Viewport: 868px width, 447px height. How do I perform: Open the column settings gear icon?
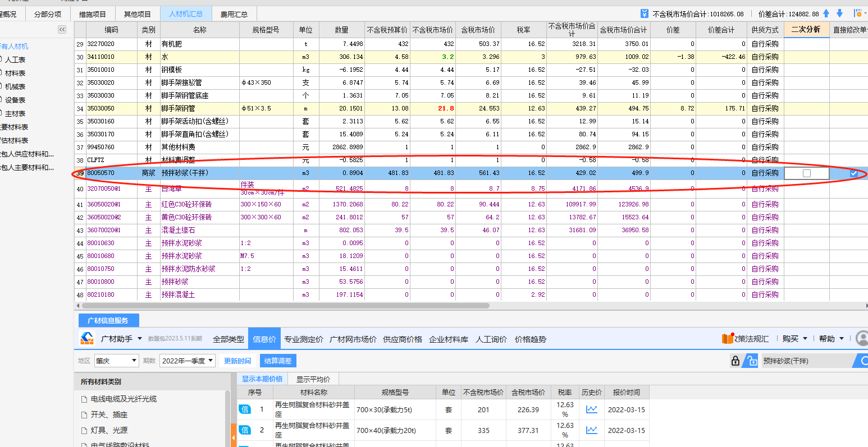pyautogui.click(x=857, y=13)
